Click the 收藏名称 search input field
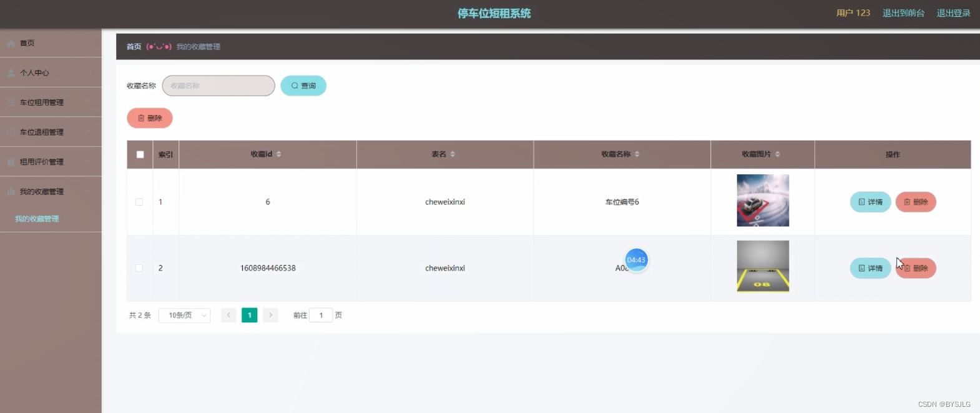The image size is (980, 413). (218, 86)
